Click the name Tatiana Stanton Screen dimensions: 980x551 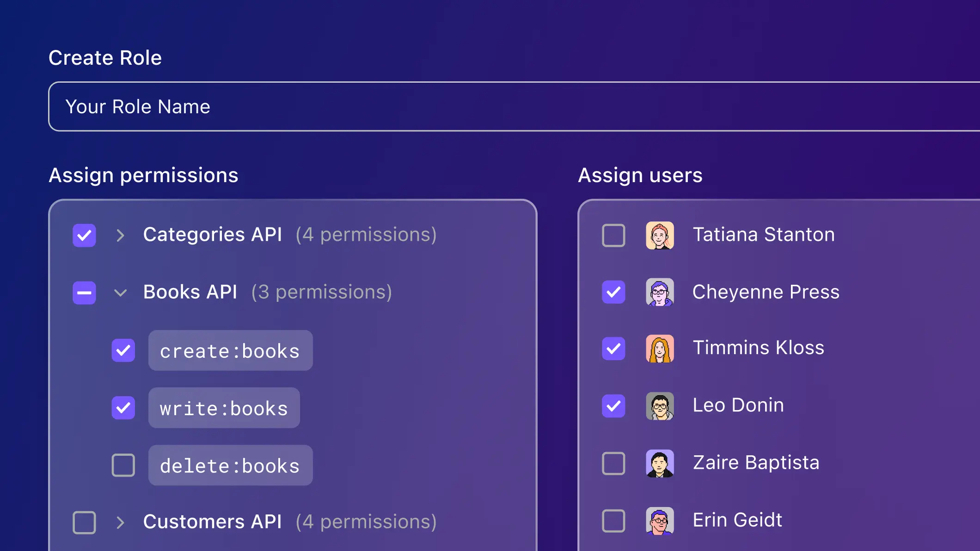coord(764,234)
